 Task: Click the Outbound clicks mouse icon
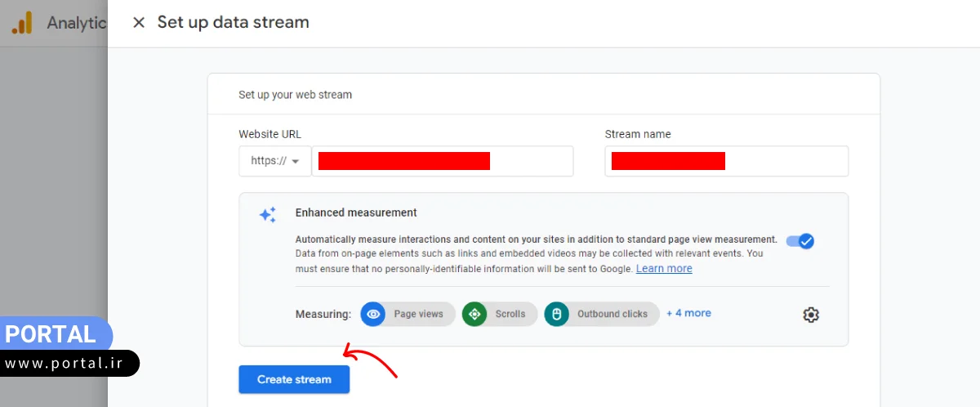(x=557, y=314)
